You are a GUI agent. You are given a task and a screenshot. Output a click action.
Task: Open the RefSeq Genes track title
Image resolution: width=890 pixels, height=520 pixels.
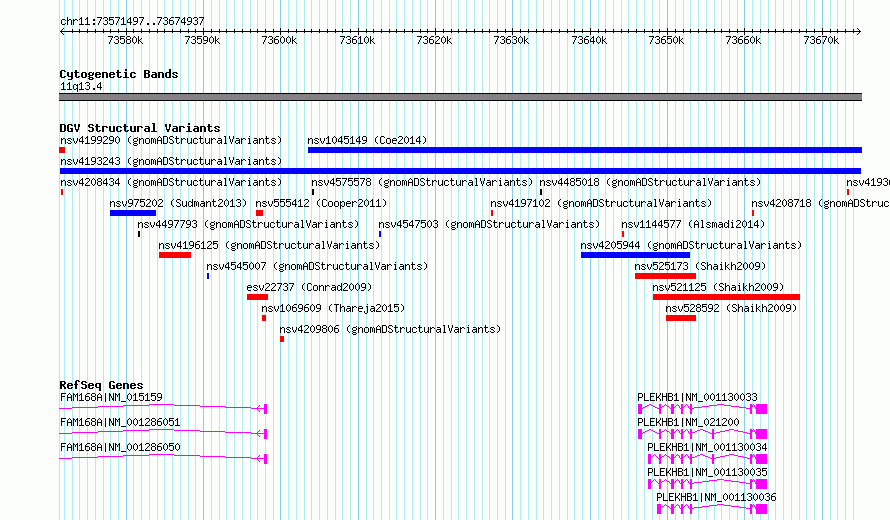[x=101, y=385]
